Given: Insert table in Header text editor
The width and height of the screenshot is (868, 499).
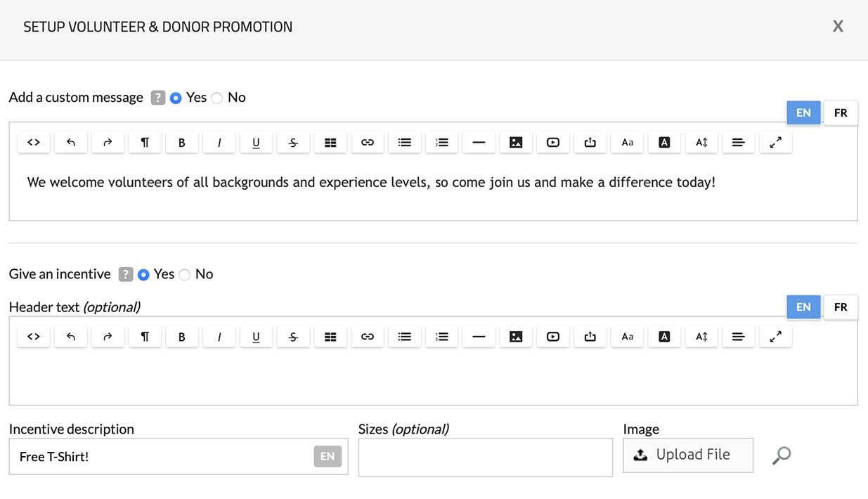Looking at the screenshot, I should (330, 337).
